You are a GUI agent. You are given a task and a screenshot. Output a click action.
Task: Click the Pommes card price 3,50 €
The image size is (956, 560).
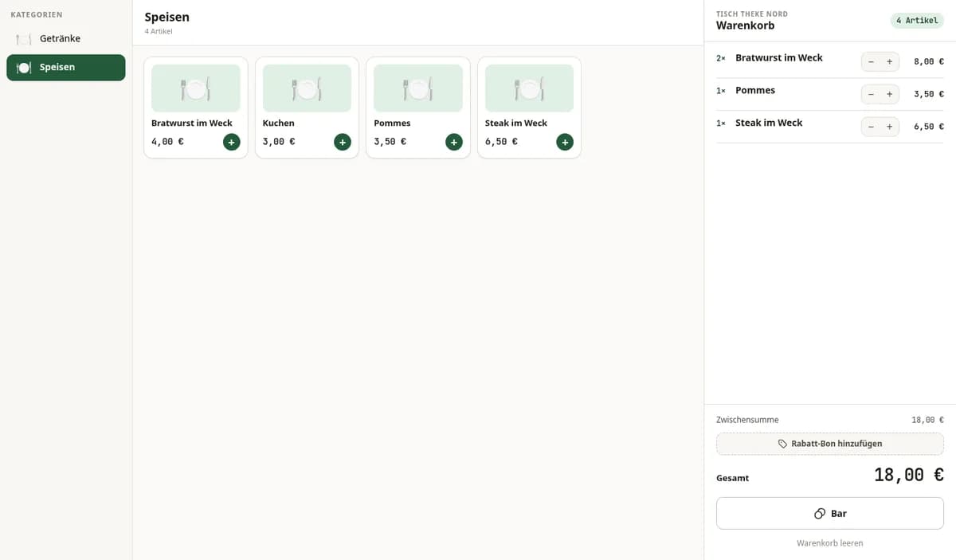390,142
